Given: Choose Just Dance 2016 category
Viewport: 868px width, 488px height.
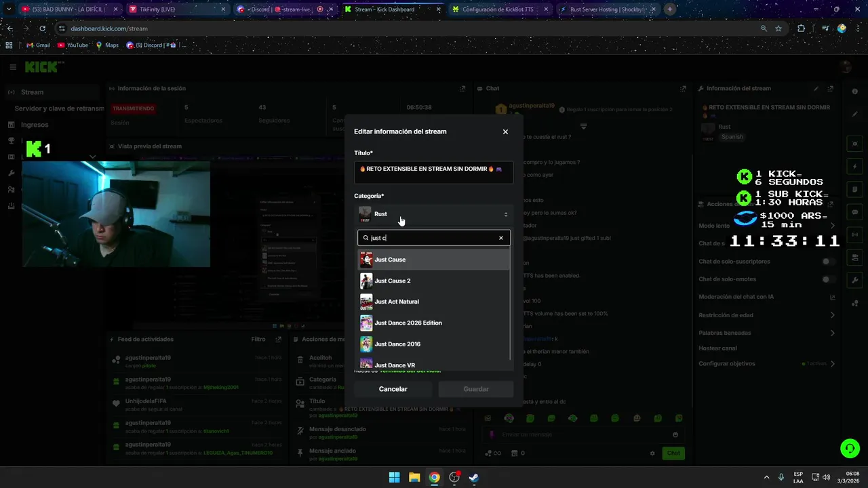Looking at the screenshot, I should (433, 344).
